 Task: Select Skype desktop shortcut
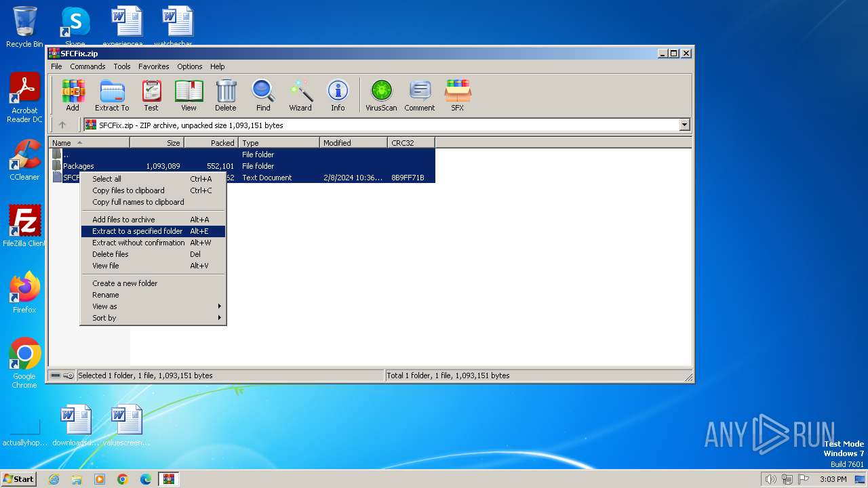[75, 26]
